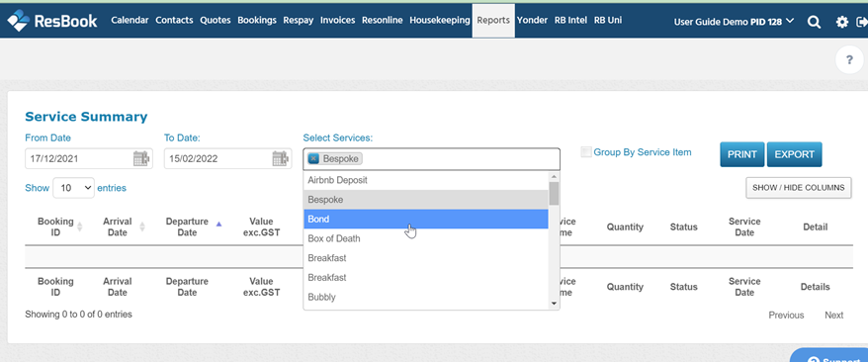Click the SHOW / HIDE COLUMNS button
The width and height of the screenshot is (868, 362).
(798, 188)
